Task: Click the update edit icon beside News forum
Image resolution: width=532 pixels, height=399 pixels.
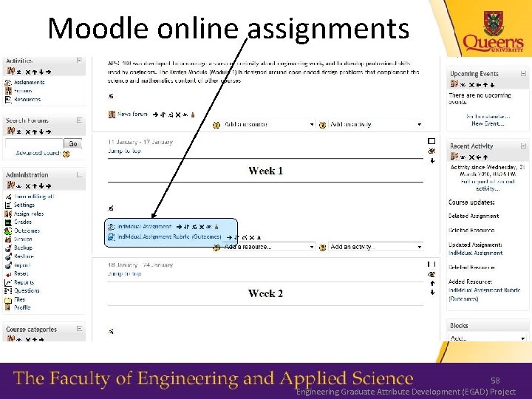Action: (x=171, y=115)
